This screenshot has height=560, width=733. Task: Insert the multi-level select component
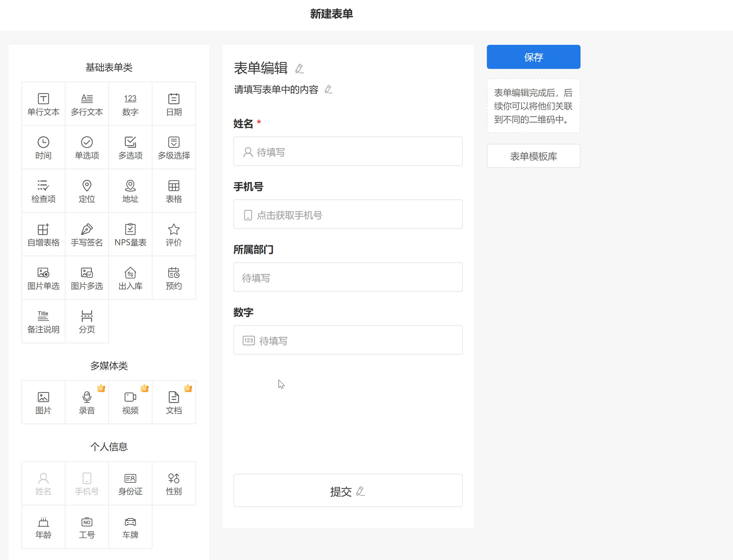(174, 148)
